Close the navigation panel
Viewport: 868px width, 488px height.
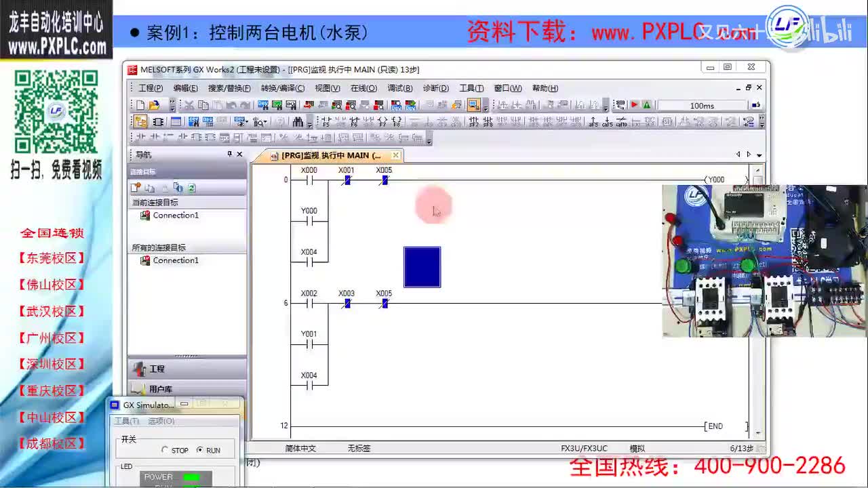click(239, 154)
